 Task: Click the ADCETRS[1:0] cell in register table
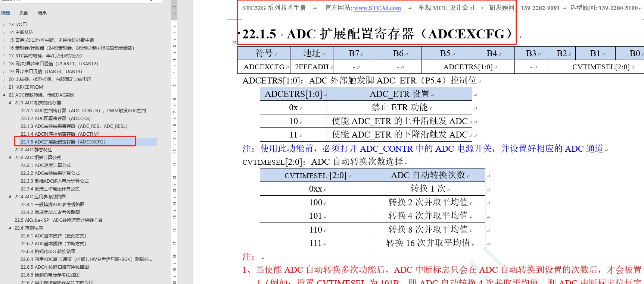(x=468, y=67)
